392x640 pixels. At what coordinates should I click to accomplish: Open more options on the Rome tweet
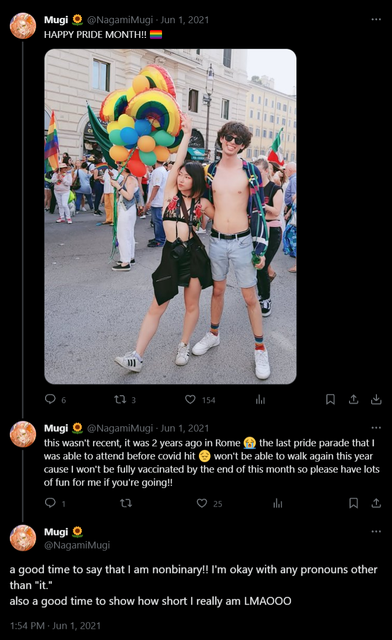pyautogui.click(x=376, y=427)
